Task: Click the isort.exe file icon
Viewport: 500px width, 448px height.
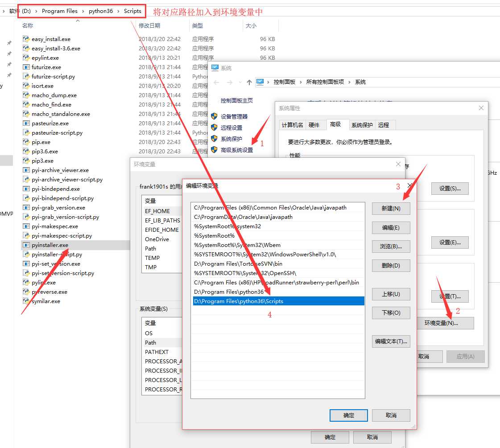Action: click(26, 86)
